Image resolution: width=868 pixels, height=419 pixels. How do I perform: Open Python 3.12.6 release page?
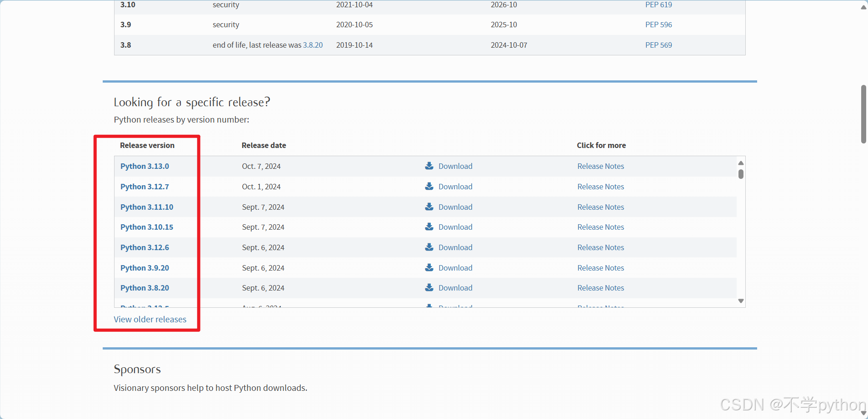pyautogui.click(x=145, y=247)
